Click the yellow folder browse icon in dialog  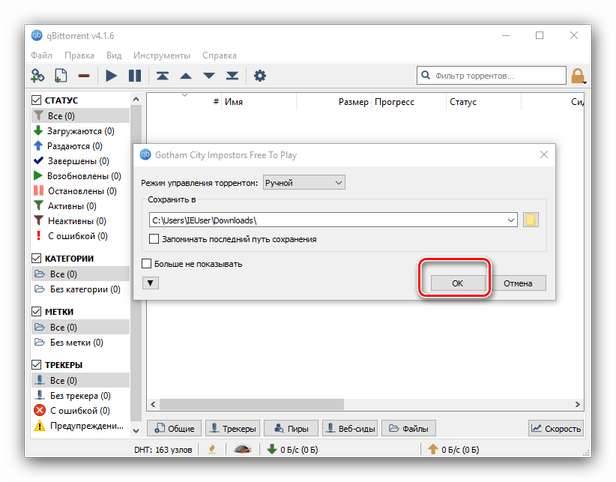pos(531,220)
